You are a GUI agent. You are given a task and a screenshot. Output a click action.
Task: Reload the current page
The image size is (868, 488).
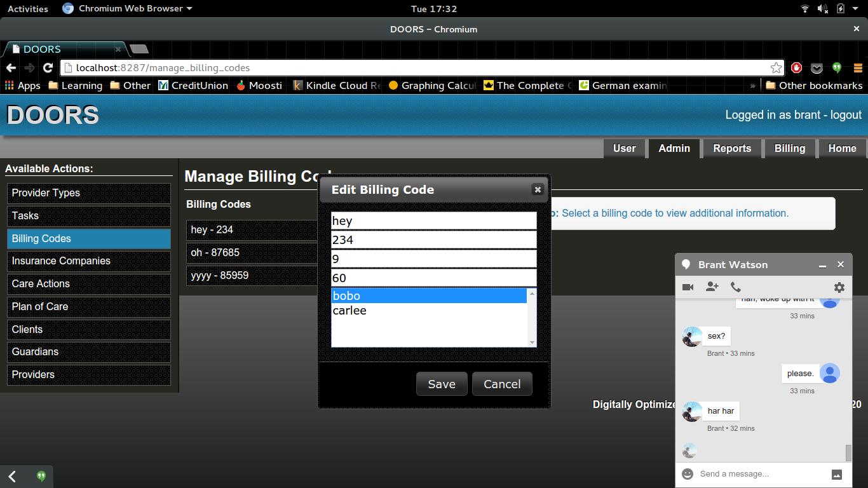tap(48, 68)
